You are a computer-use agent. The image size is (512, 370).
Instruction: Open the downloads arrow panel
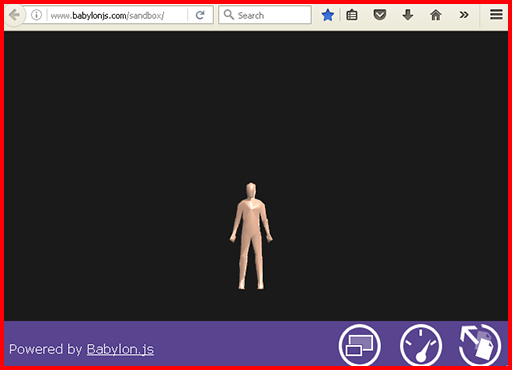pos(408,15)
